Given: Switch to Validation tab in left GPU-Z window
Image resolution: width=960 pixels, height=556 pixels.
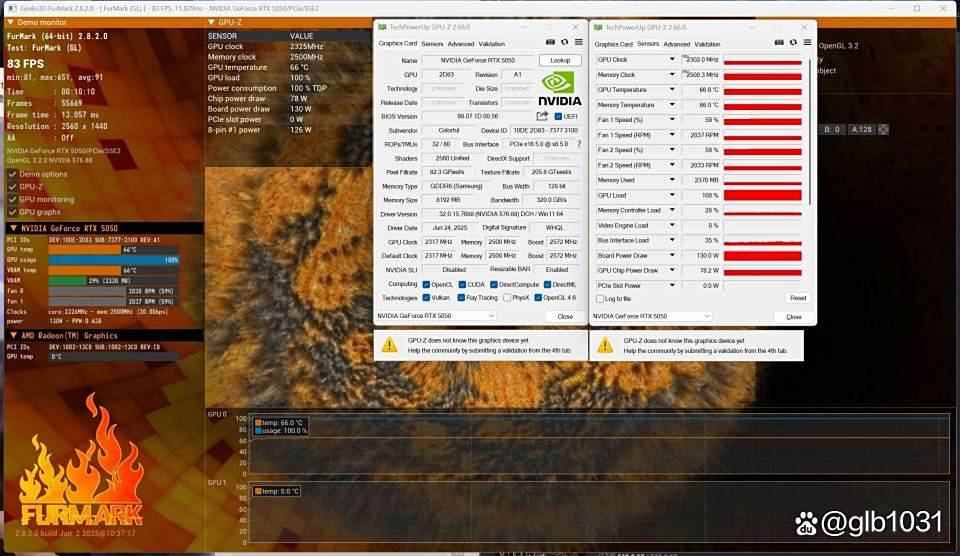Looking at the screenshot, I should coord(492,43).
